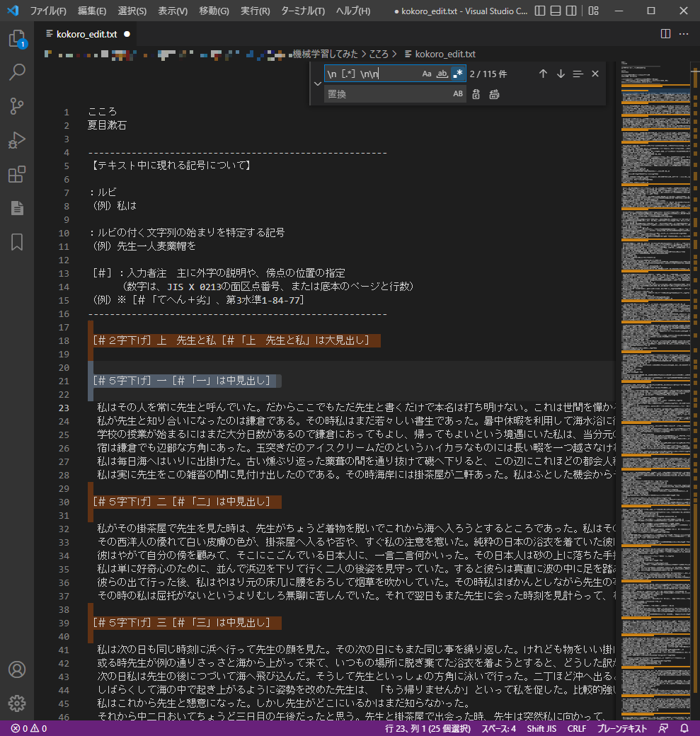Open the editor More Actions ellipsis menu

coord(684,34)
